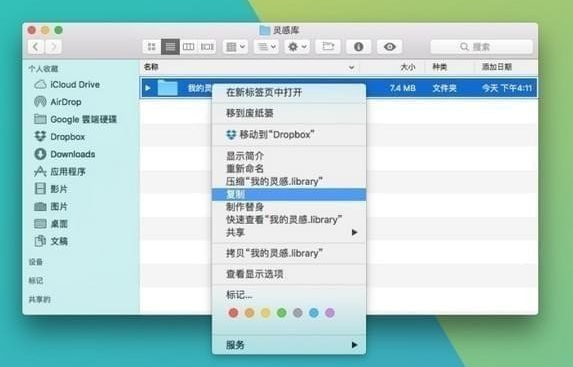Choose 拷贝"我的灵感.library" menu item
The height and width of the screenshot is (367, 573).
[289, 253]
